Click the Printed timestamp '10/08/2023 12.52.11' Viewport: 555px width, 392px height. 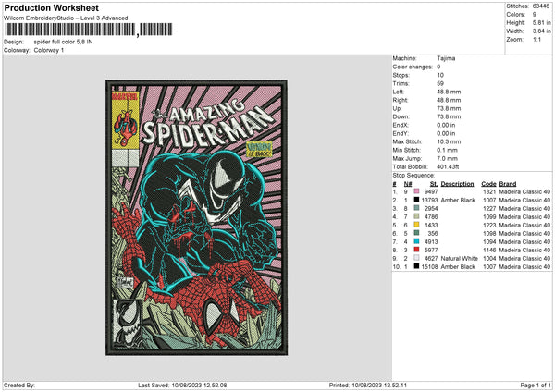(379, 385)
